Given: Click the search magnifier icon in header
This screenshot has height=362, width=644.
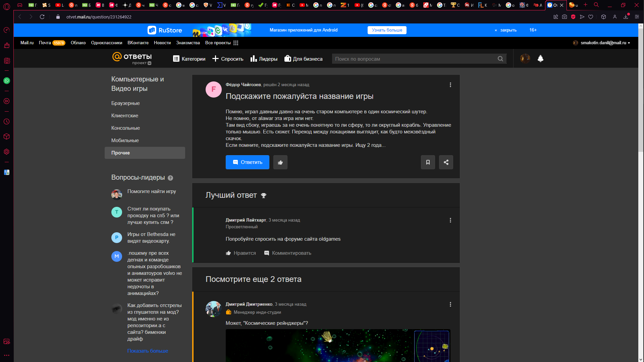Looking at the screenshot, I should point(500,59).
